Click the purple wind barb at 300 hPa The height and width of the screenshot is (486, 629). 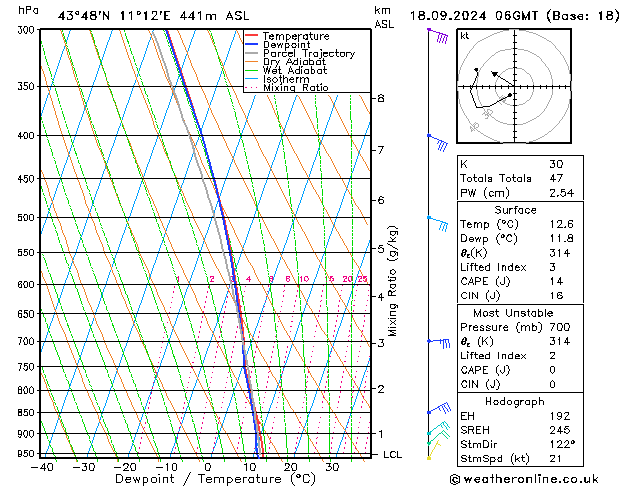tap(438, 36)
